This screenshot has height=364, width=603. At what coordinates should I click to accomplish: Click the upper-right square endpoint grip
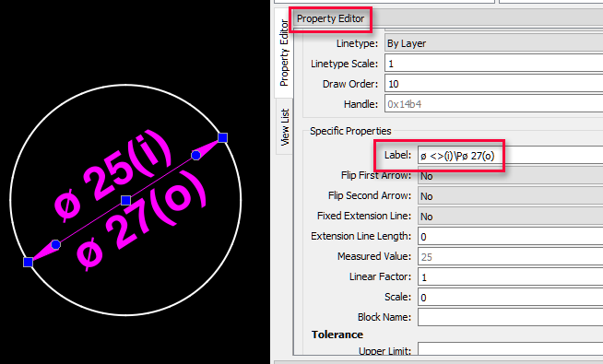(222, 137)
